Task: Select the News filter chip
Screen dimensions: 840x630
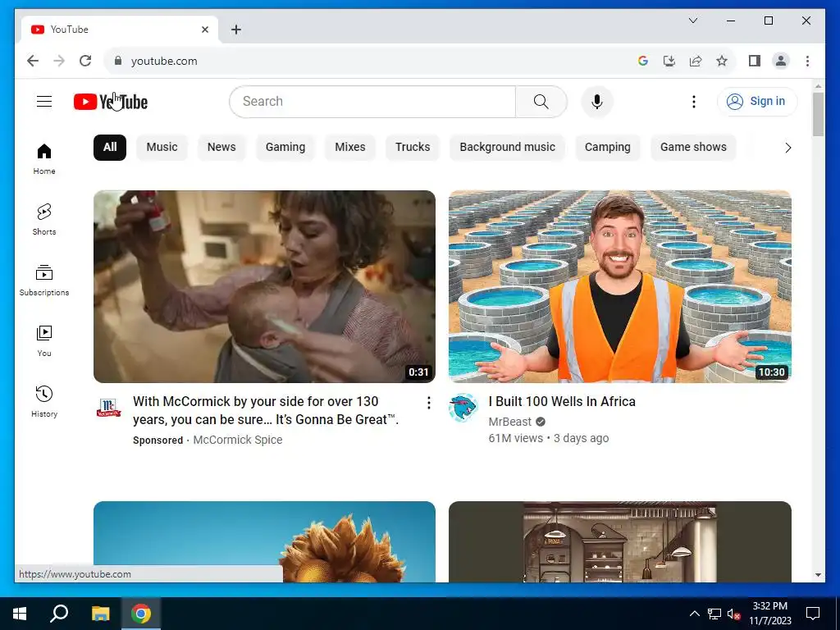Action: tap(221, 148)
